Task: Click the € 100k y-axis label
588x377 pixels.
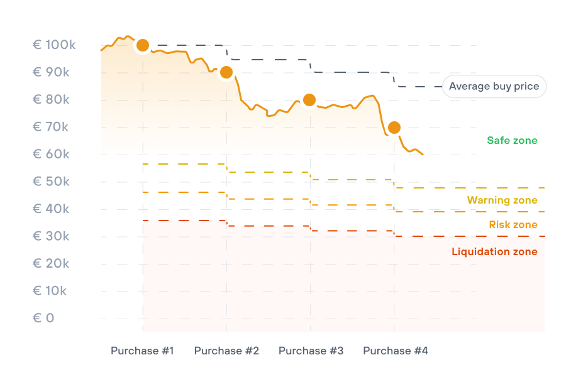Action: click(x=54, y=45)
